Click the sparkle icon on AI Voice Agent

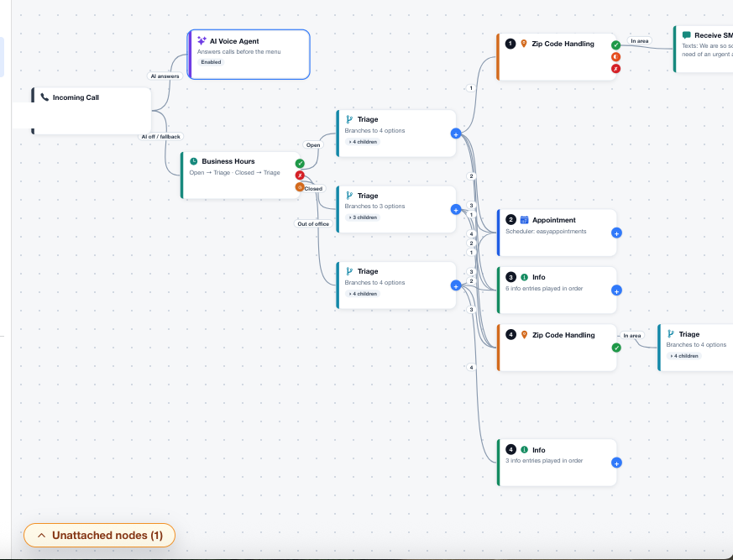coord(202,40)
